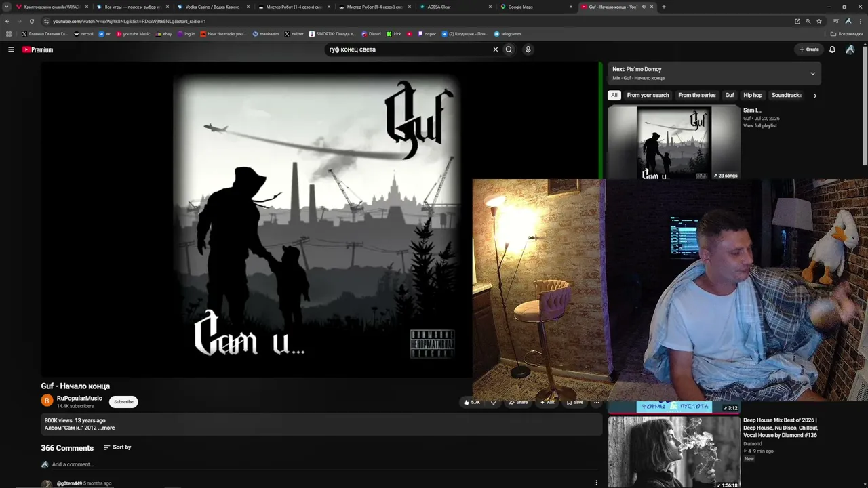Click the Create button
This screenshot has height=488, width=868.
pos(809,49)
